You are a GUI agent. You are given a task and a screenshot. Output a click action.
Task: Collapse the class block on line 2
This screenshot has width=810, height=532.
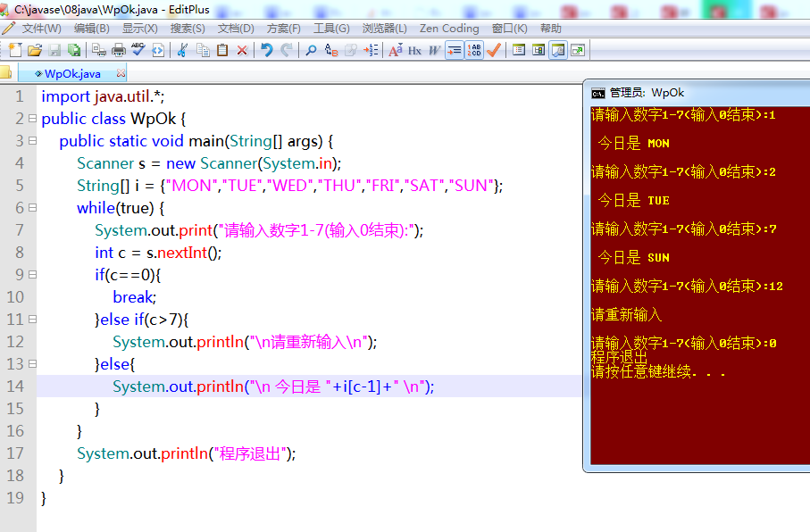point(32,119)
